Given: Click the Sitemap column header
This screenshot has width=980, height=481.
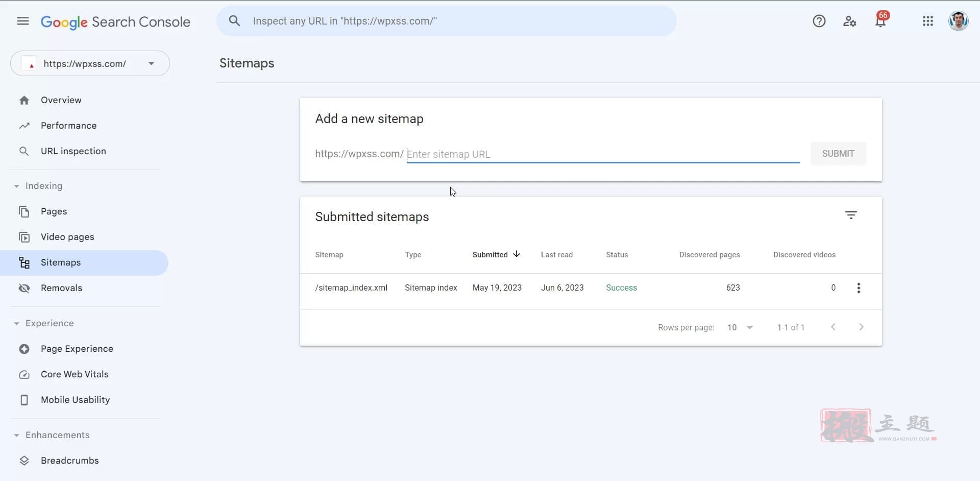Looking at the screenshot, I should pos(329,255).
